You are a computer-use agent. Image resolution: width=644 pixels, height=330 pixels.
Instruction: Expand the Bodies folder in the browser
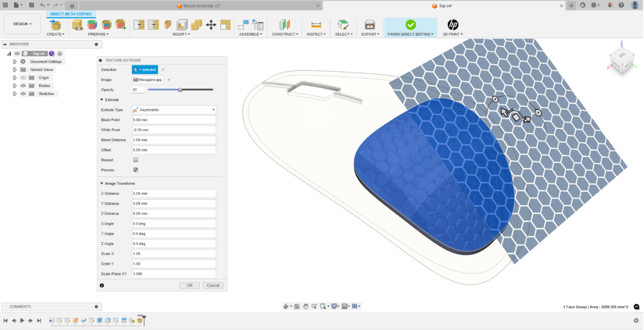tap(15, 86)
